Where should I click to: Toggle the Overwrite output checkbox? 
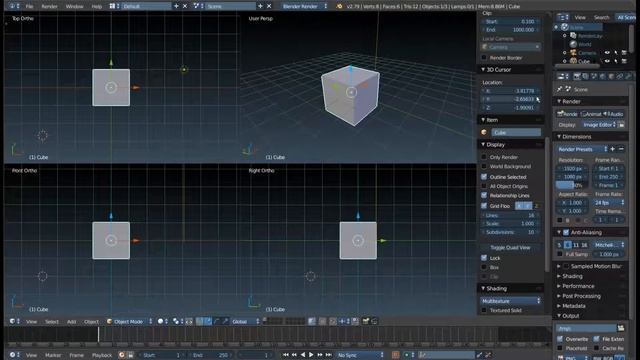tap(560, 339)
